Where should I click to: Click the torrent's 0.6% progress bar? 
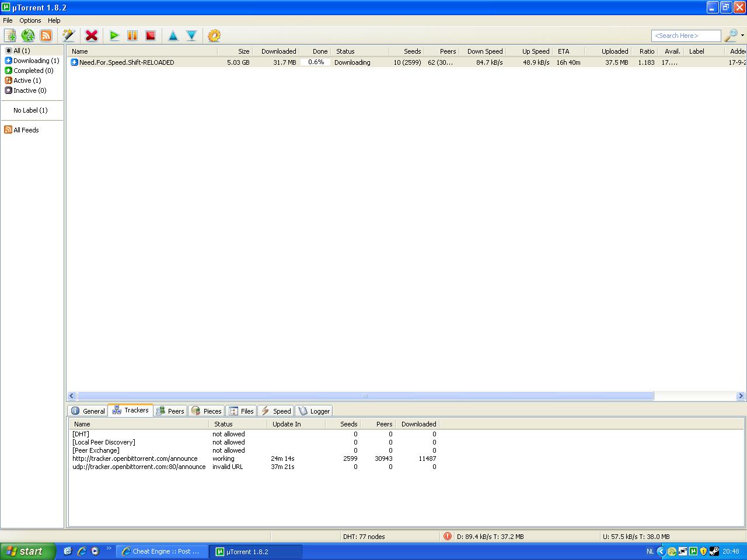(316, 62)
